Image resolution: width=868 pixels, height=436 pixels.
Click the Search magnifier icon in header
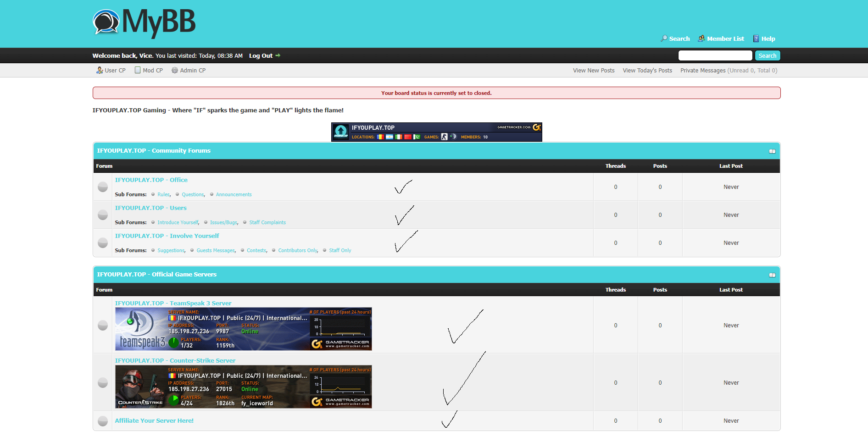click(x=664, y=39)
